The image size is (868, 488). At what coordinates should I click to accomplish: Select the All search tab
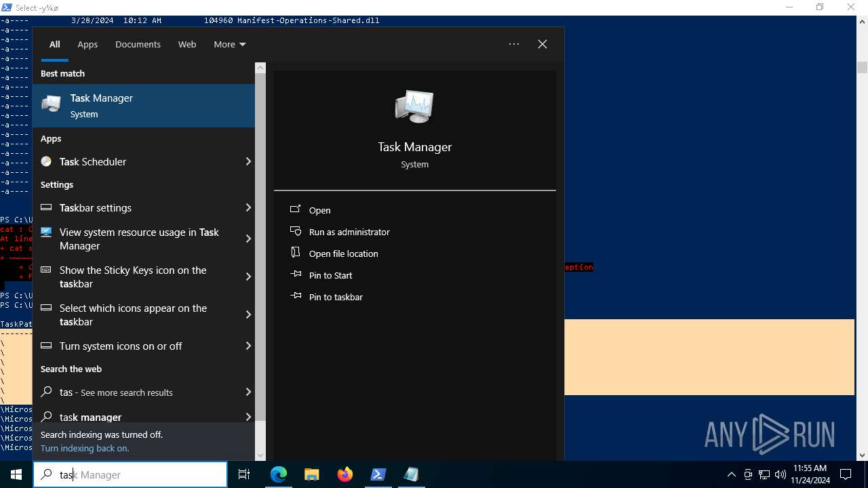tap(55, 44)
